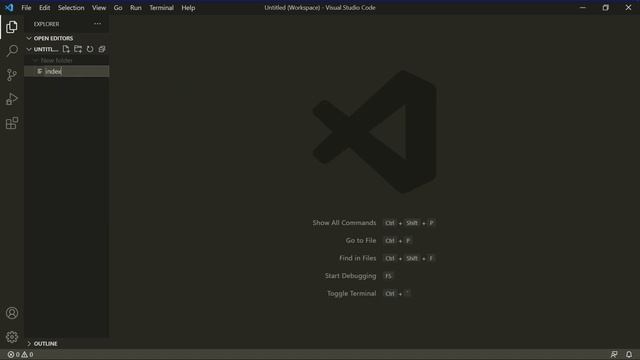The height and width of the screenshot is (360, 640).
Task: Open notifications bell in status bar
Action: pyautogui.click(x=629, y=354)
